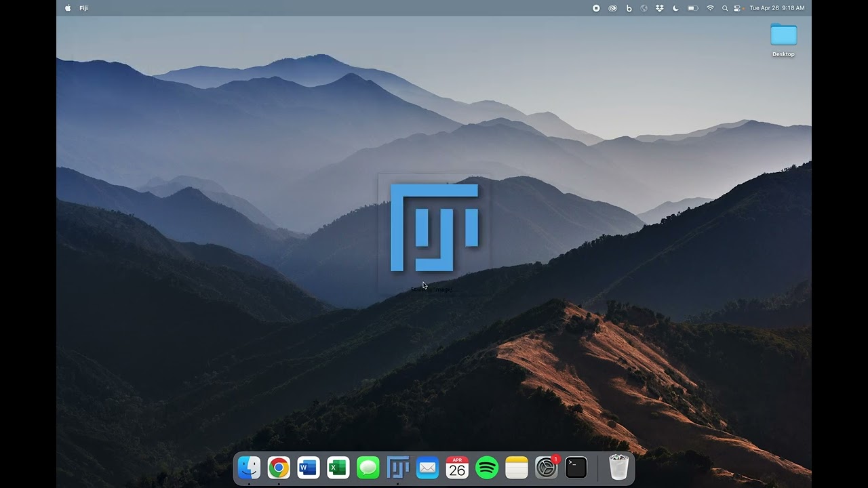
Task: Open the Apple menu
Action: point(68,8)
